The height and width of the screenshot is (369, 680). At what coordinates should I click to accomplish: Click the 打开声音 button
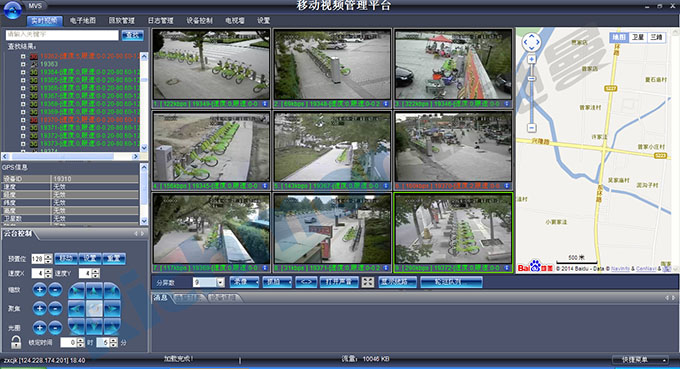click(339, 282)
